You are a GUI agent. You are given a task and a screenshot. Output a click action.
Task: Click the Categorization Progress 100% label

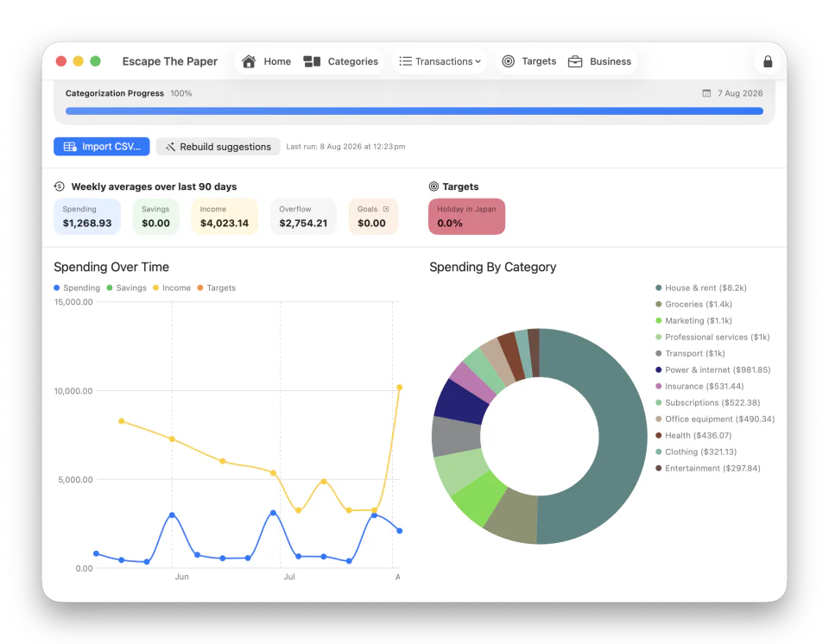pyautogui.click(x=129, y=93)
